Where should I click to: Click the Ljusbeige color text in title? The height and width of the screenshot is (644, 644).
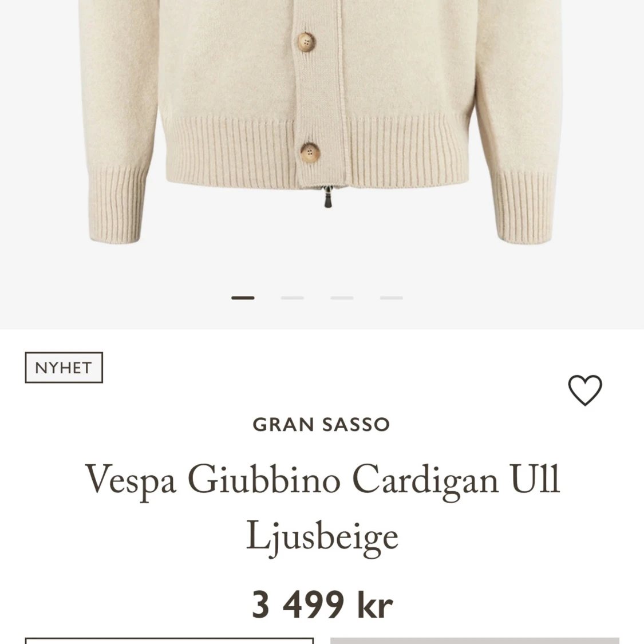(x=322, y=537)
